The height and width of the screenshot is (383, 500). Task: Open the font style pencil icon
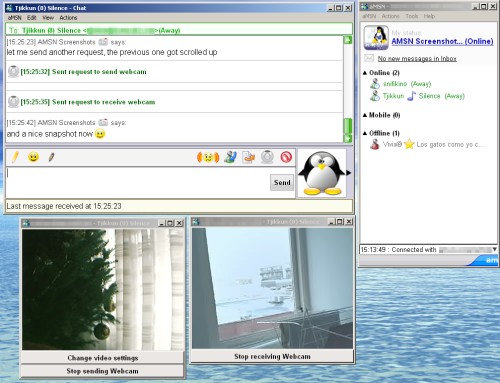coord(15,157)
